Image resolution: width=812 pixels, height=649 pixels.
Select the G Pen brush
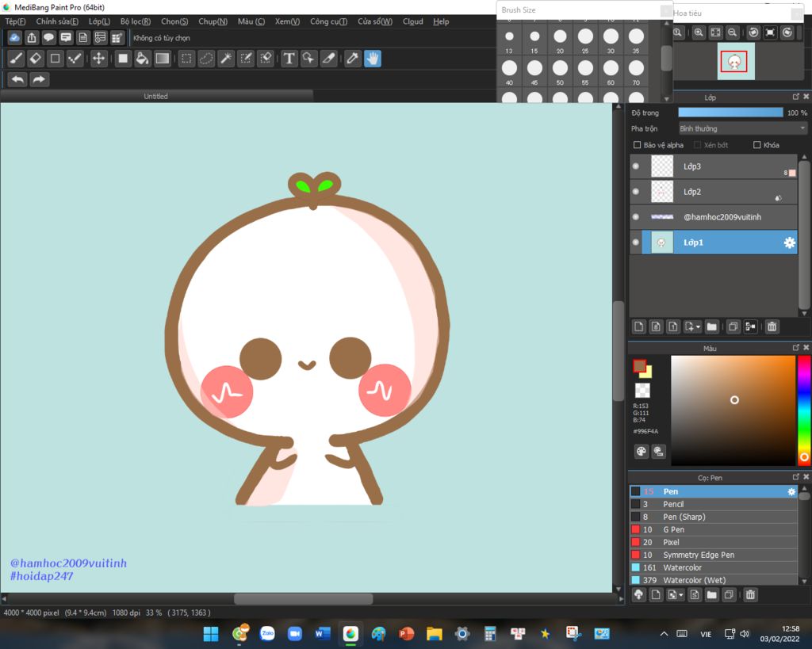click(713, 529)
